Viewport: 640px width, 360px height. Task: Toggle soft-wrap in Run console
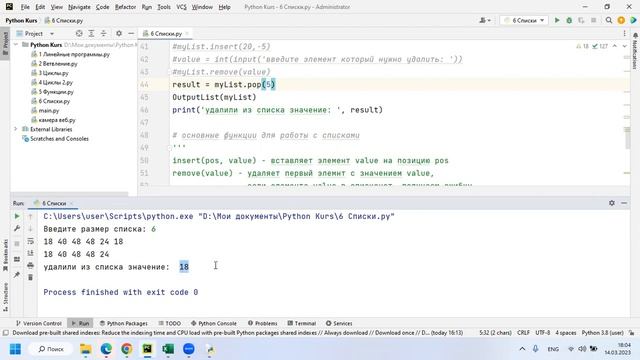[31, 241]
